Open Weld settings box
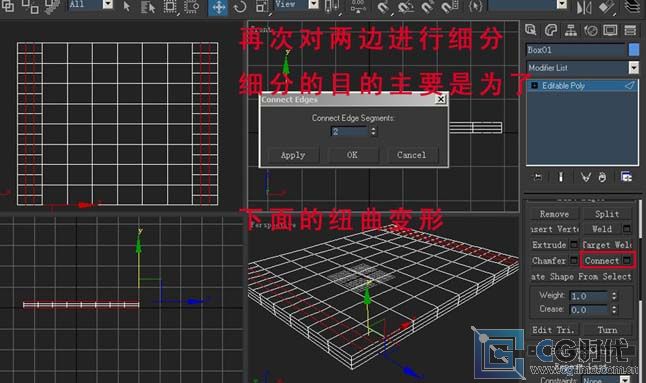646x383 pixels. 627,229
